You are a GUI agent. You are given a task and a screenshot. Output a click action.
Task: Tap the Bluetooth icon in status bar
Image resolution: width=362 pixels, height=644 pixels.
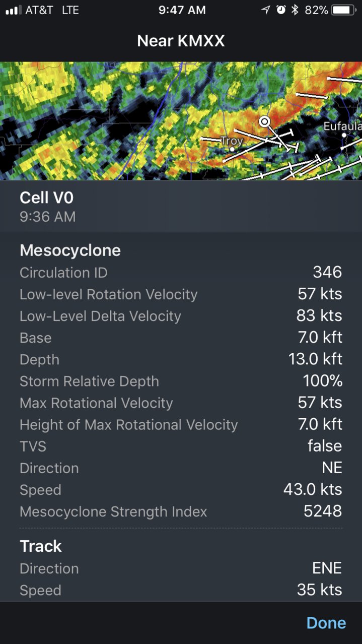[296, 10]
